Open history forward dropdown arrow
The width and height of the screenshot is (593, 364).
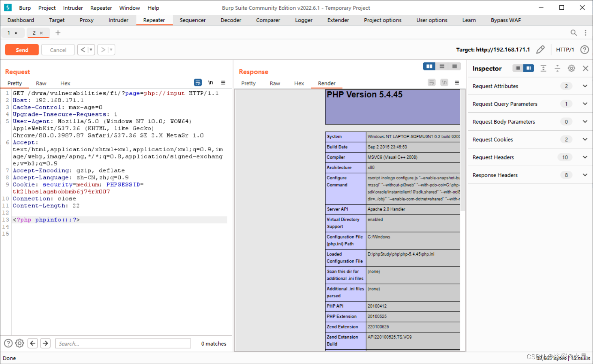(x=111, y=50)
